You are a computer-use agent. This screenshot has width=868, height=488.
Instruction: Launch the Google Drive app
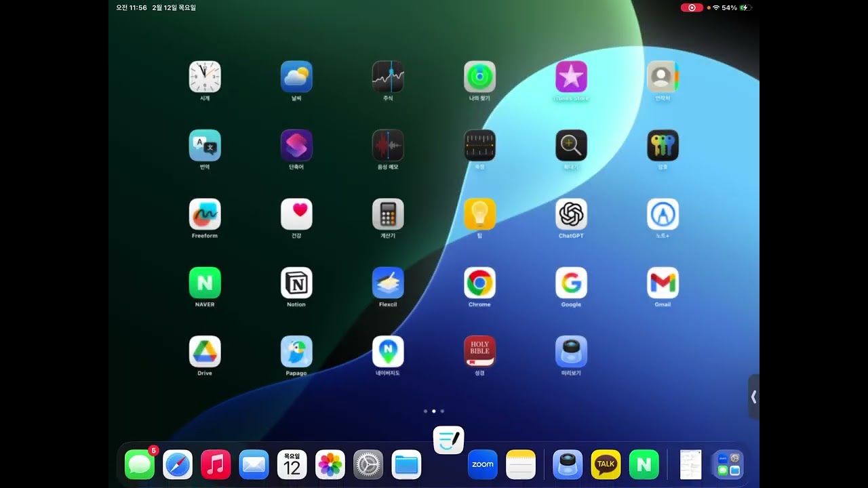(205, 351)
